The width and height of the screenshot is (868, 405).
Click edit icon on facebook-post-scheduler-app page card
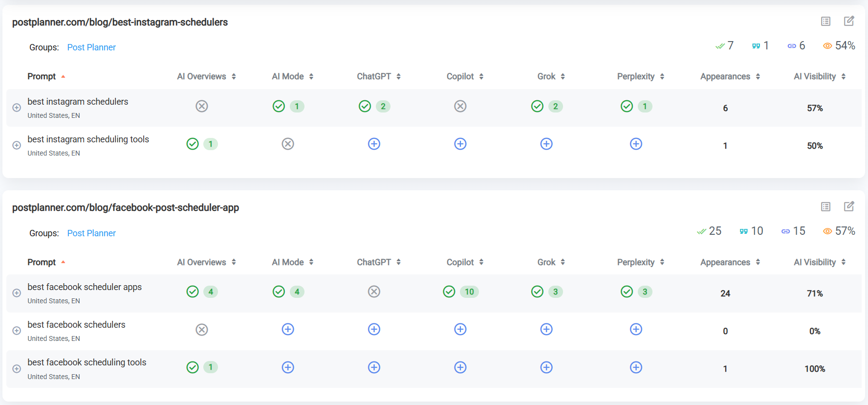[849, 206]
